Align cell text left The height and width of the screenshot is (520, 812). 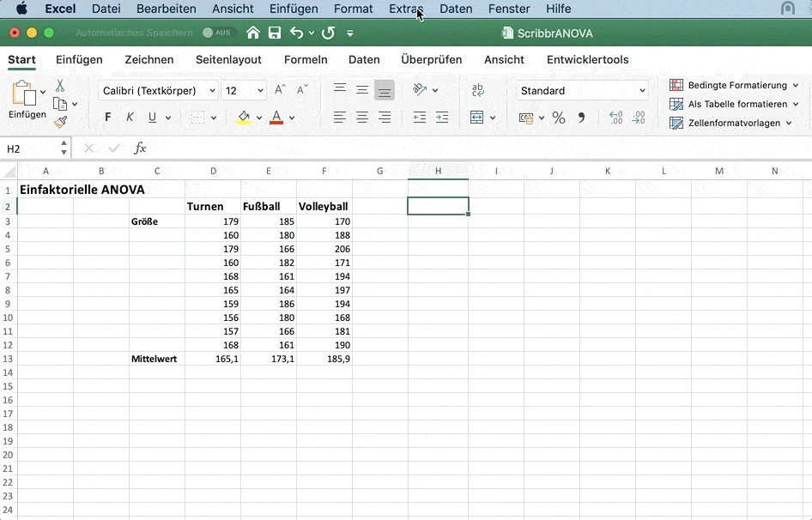(x=340, y=118)
